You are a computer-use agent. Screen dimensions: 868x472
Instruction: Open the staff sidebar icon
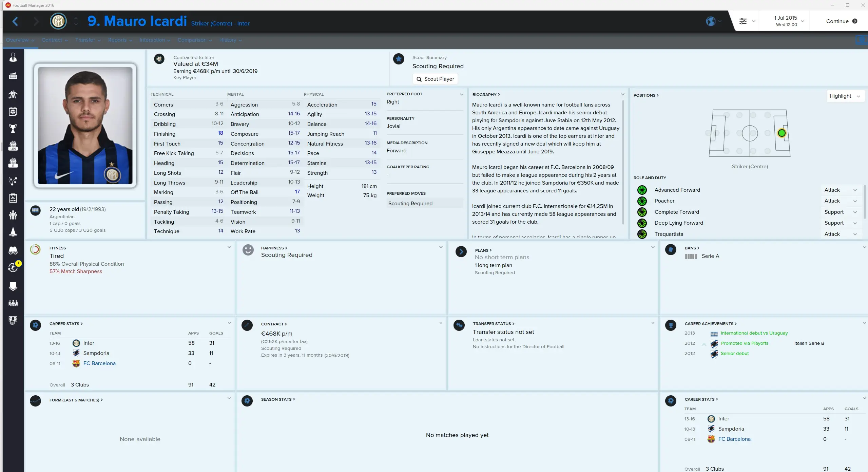click(x=13, y=215)
